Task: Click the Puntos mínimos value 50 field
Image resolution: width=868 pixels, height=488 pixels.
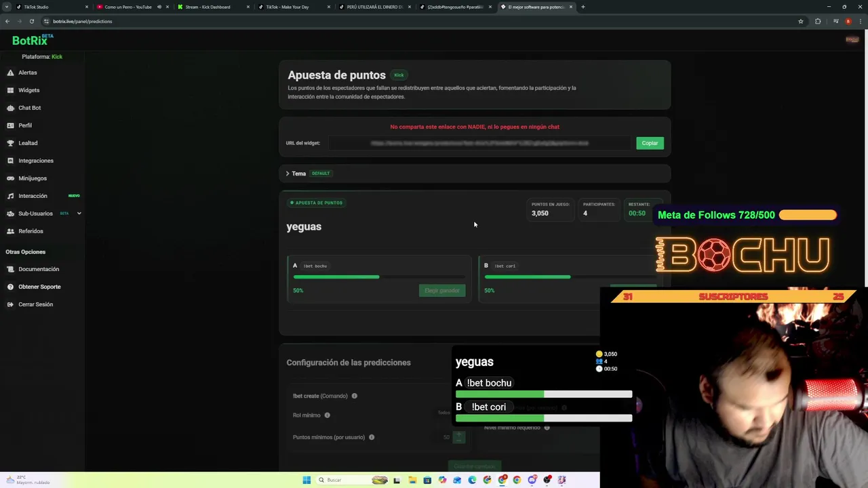Action: coord(446,437)
